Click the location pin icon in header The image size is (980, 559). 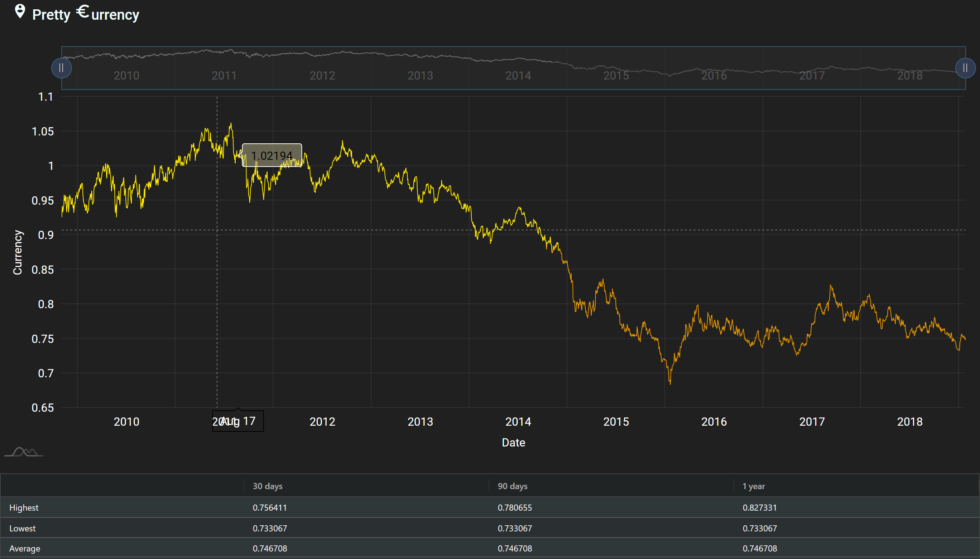click(20, 11)
